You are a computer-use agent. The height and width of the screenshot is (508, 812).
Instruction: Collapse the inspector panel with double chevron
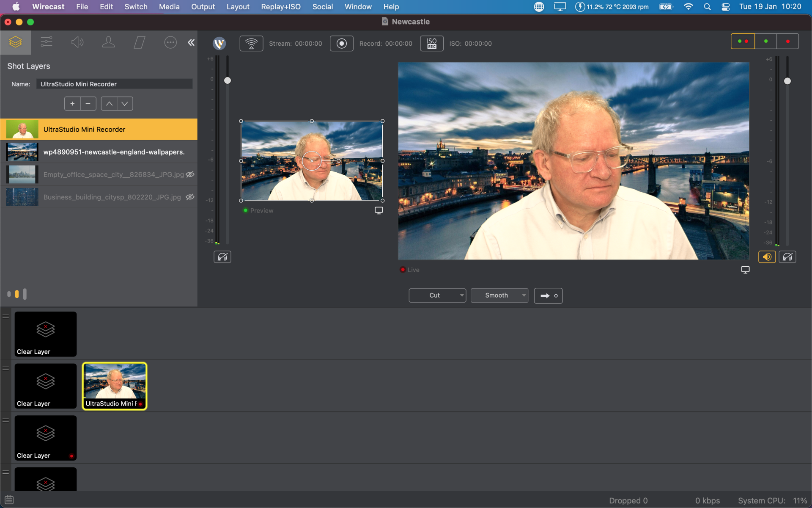[x=191, y=42]
